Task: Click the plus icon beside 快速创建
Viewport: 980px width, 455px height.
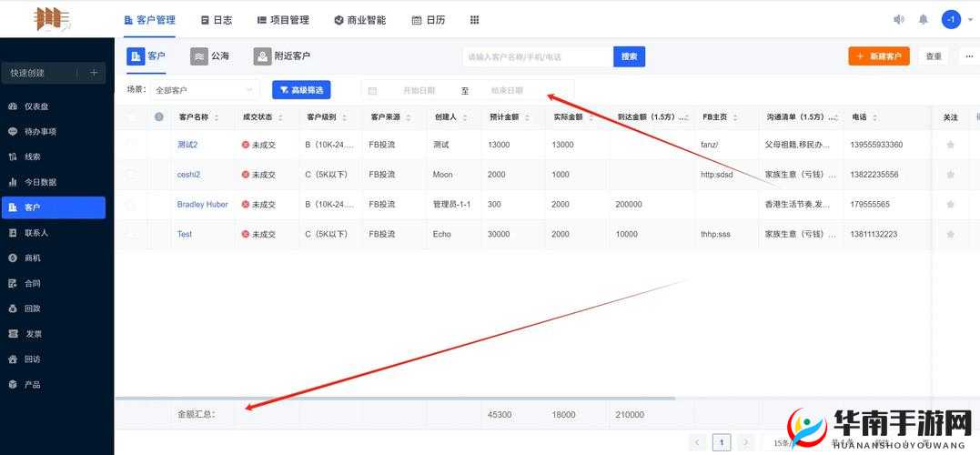Action: 94,73
